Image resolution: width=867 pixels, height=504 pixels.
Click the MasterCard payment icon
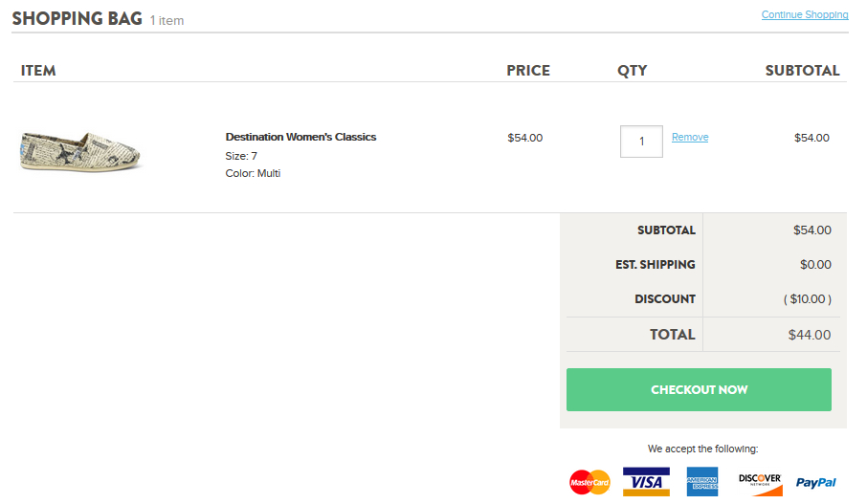589,482
